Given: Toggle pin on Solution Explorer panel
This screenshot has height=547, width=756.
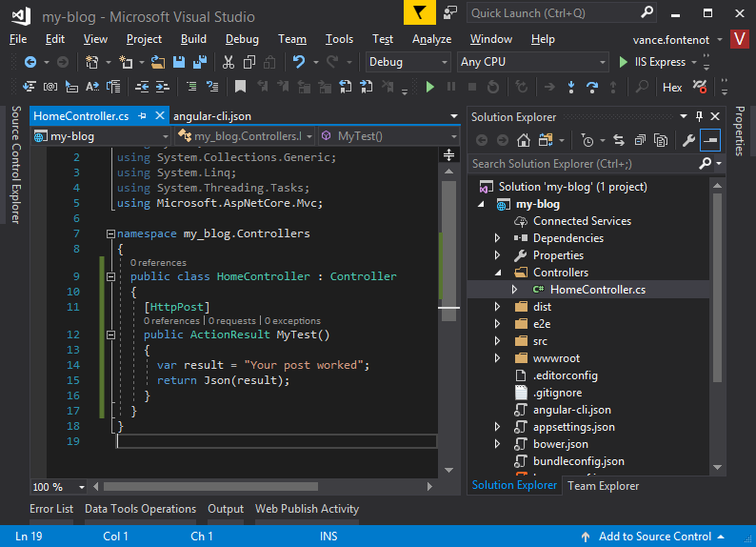Looking at the screenshot, I should pos(699,116).
